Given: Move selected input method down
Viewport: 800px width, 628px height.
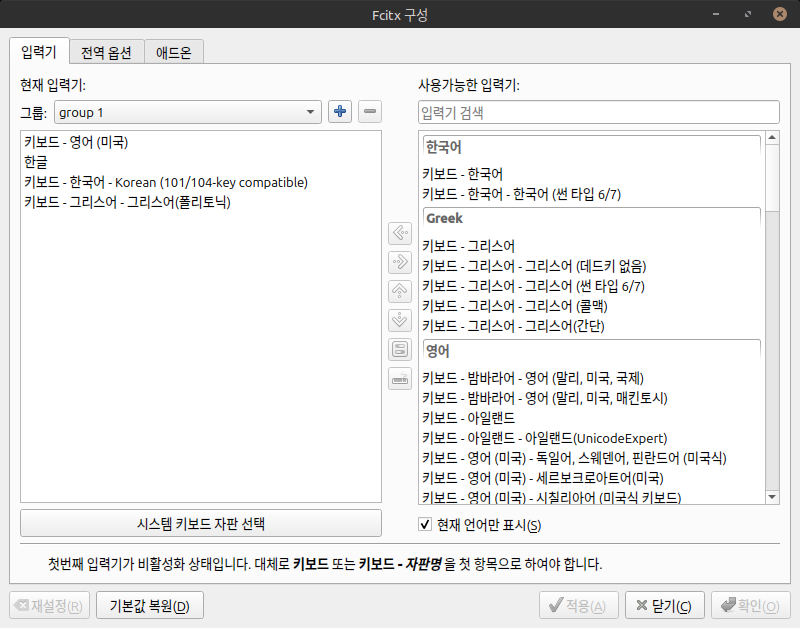Looking at the screenshot, I should 400,320.
